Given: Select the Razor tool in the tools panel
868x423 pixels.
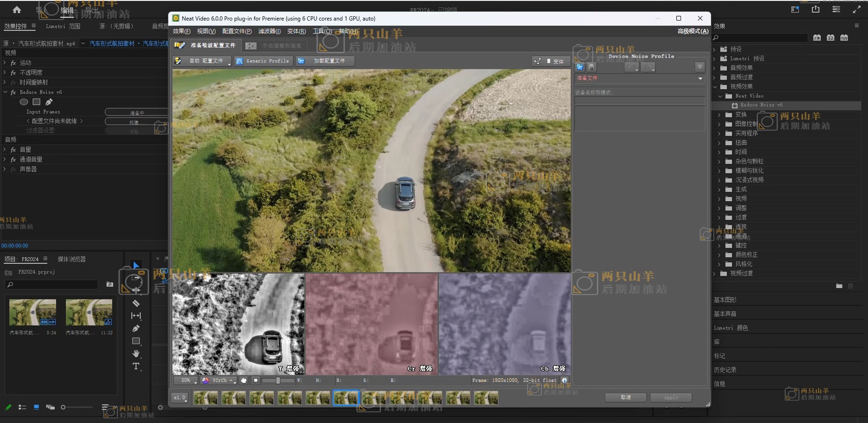Looking at the screenshot, I should 136,303.
